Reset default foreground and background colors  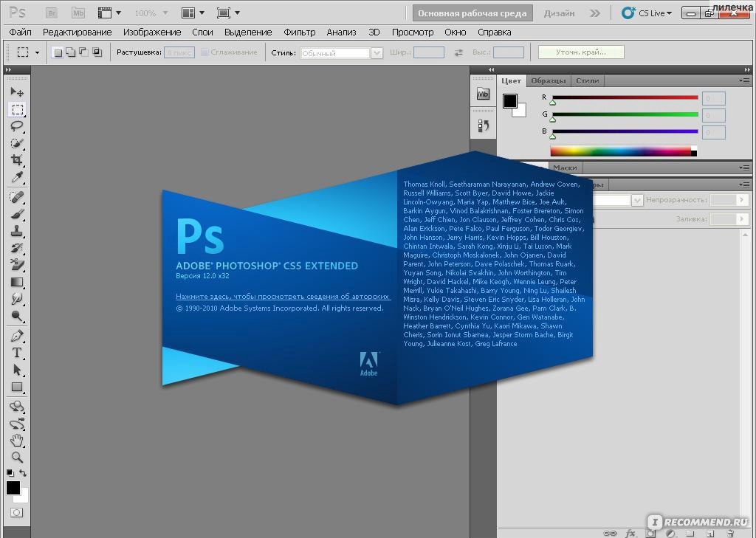point(10,473)
